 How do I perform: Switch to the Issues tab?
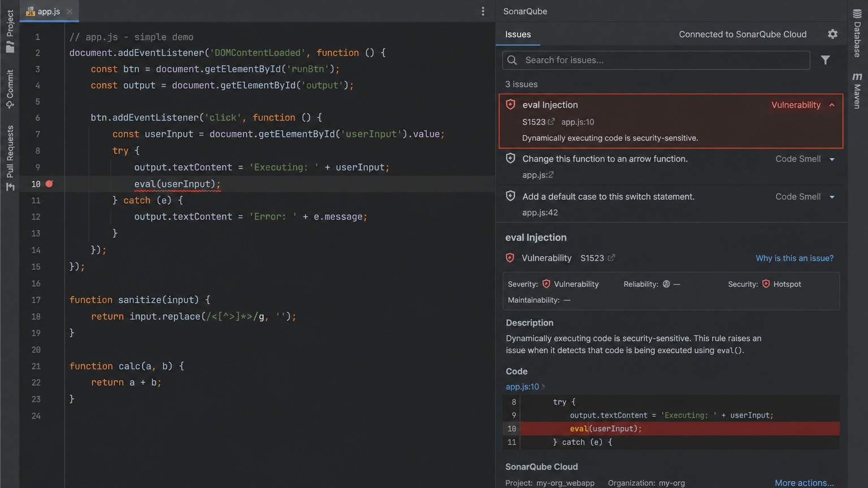(518, 34)
